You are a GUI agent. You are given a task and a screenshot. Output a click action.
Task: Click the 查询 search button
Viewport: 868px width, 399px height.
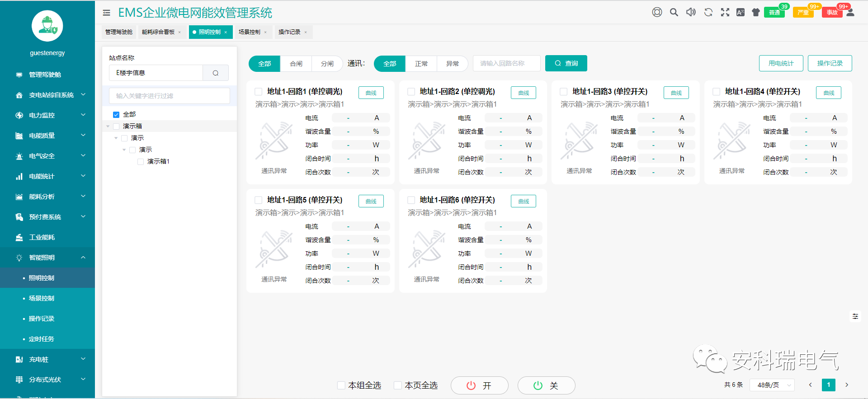566,63
